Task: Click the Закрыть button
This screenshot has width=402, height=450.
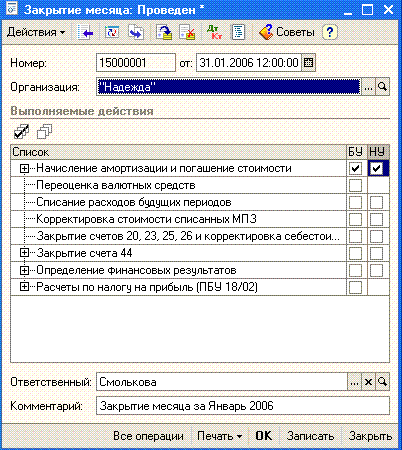Action: click(x=370, y=436)
